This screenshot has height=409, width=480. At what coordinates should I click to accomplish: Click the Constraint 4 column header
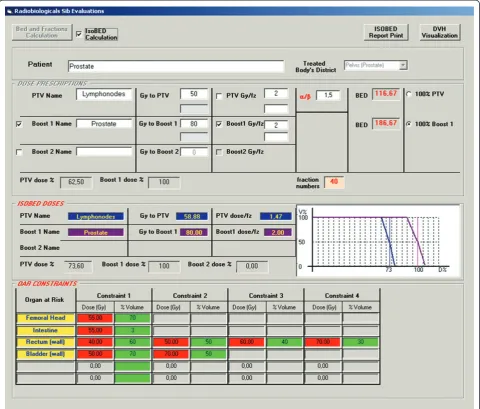coord(342,296)
